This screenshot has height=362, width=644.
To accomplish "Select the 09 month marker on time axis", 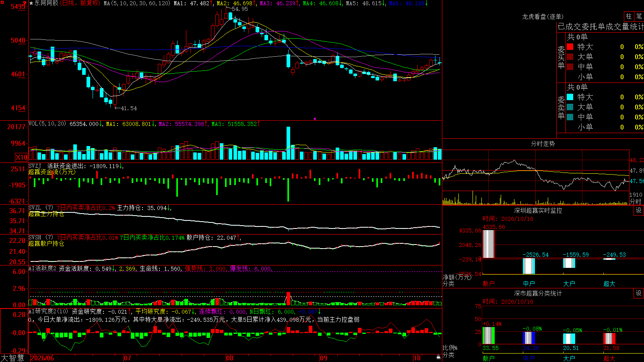I will click(324, 358).
